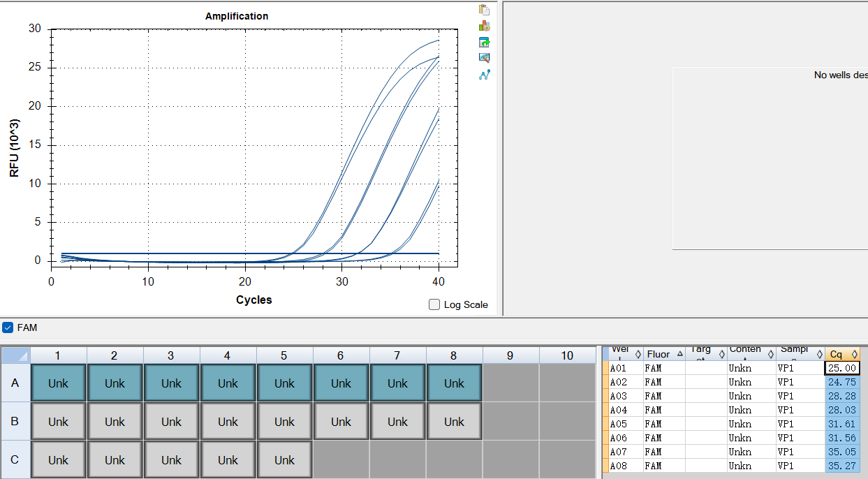Sort table by Well column header
The image size is (868, 479).
pyautogui.click(x=626, y=354)
